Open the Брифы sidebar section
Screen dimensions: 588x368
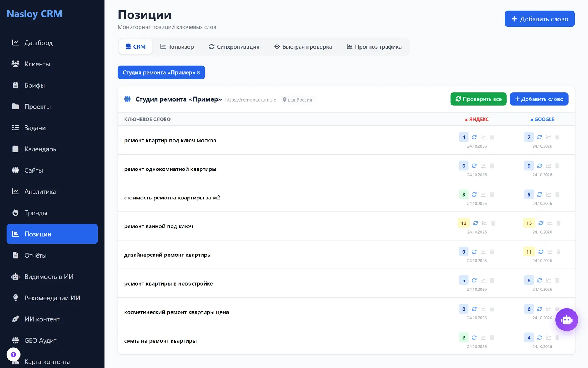(52, 85)
